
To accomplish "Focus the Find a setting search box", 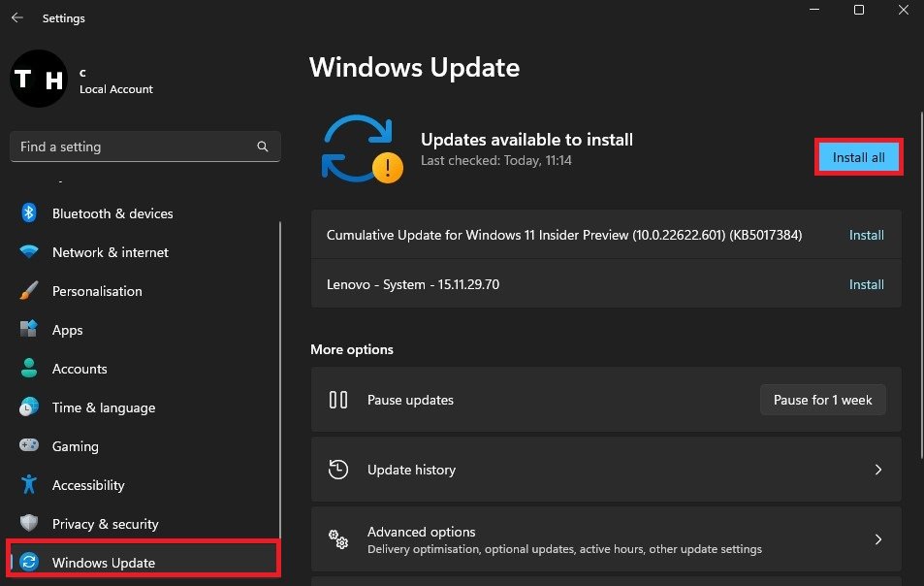I will 136,147.
